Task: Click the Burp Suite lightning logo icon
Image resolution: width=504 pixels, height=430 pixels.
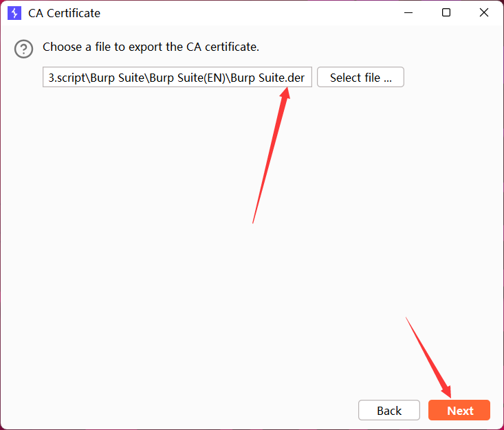Action: tap(14, 13)
